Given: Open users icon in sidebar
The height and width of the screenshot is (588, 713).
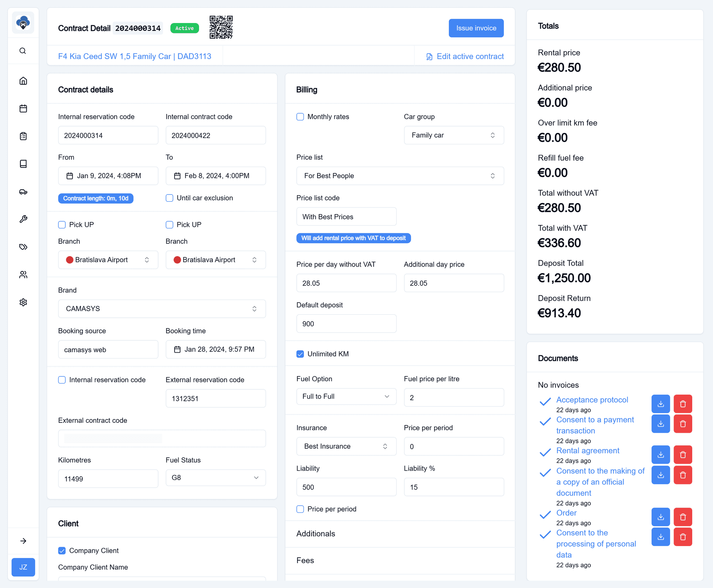Looking at the screenshot, I should 23,275.
